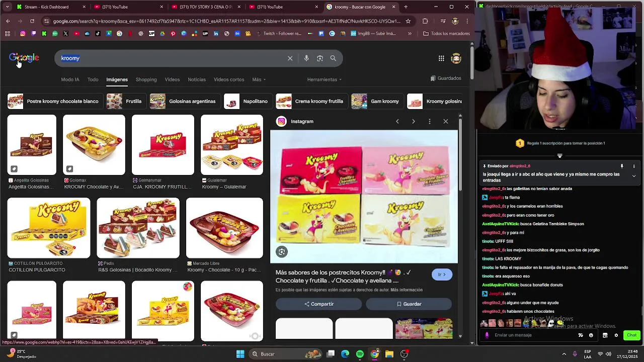
Task: Reload the Google search page
Action: click(32, 21)
